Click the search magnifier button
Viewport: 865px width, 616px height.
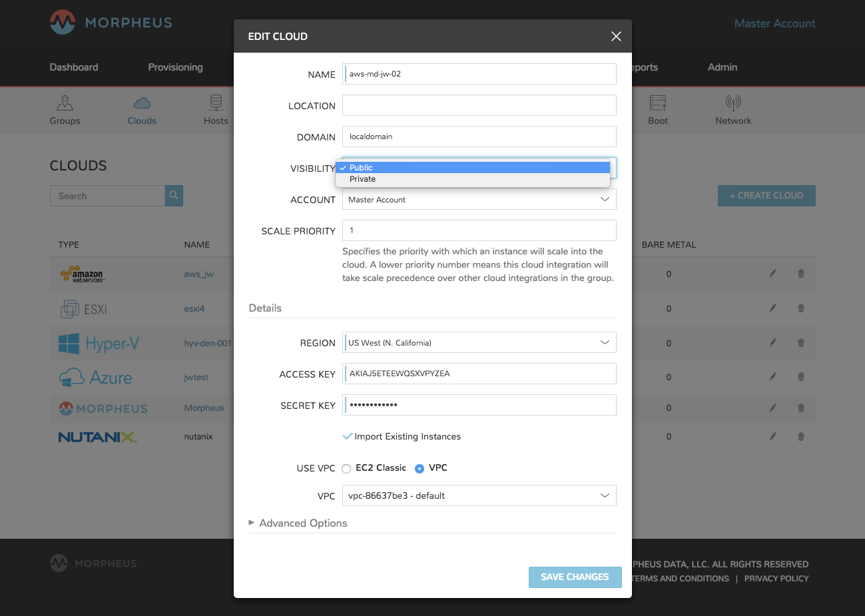[174, 196]
